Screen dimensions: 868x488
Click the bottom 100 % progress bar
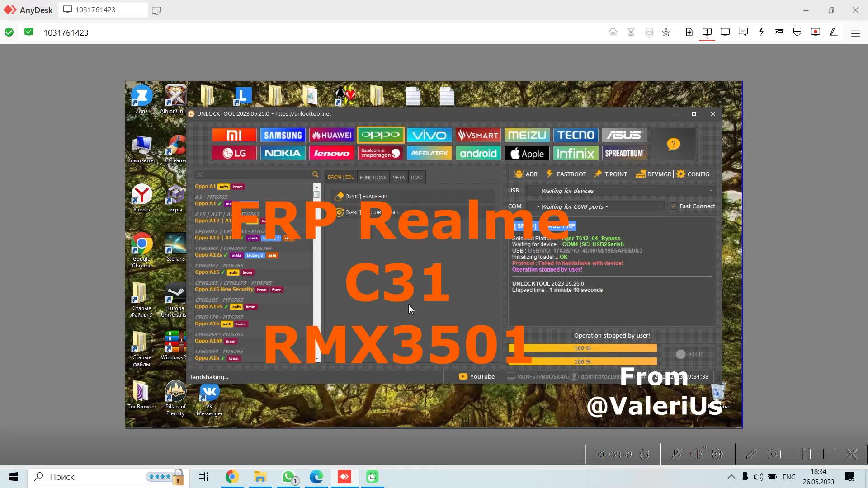[582, 361]
